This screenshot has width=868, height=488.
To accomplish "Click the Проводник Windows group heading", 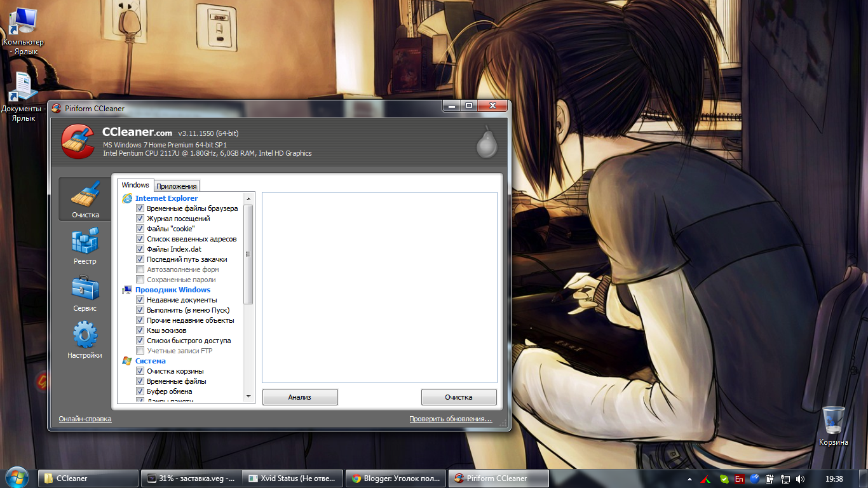I will pos(173,290).
